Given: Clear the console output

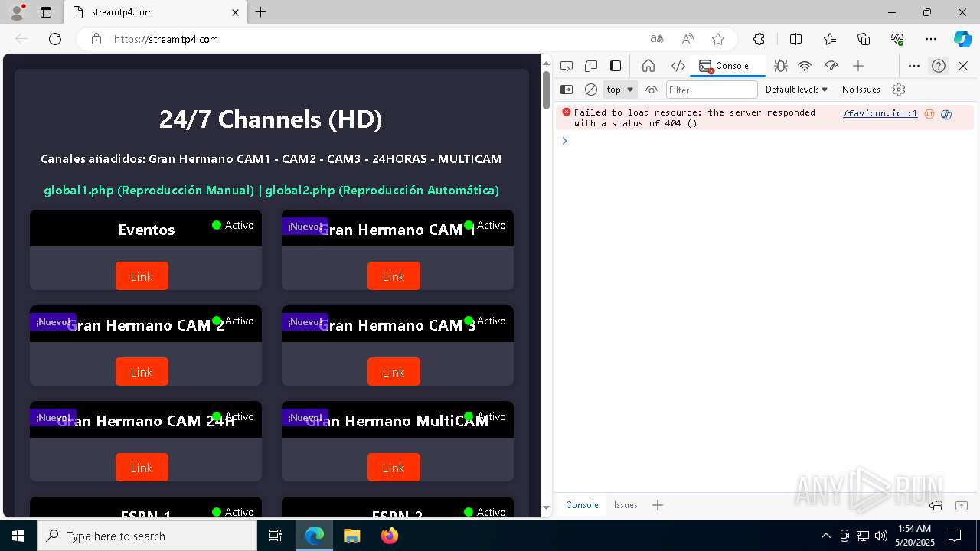Looking at the screenshot, I should point(591,90).
